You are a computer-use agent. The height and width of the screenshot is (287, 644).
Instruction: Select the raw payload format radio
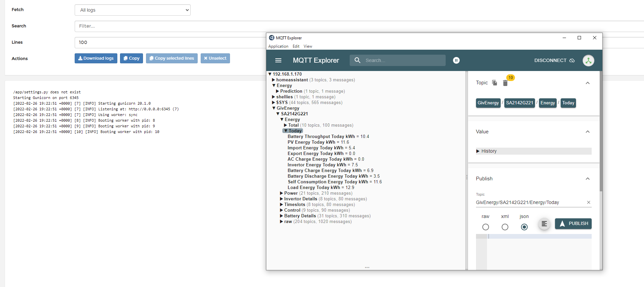486,227
